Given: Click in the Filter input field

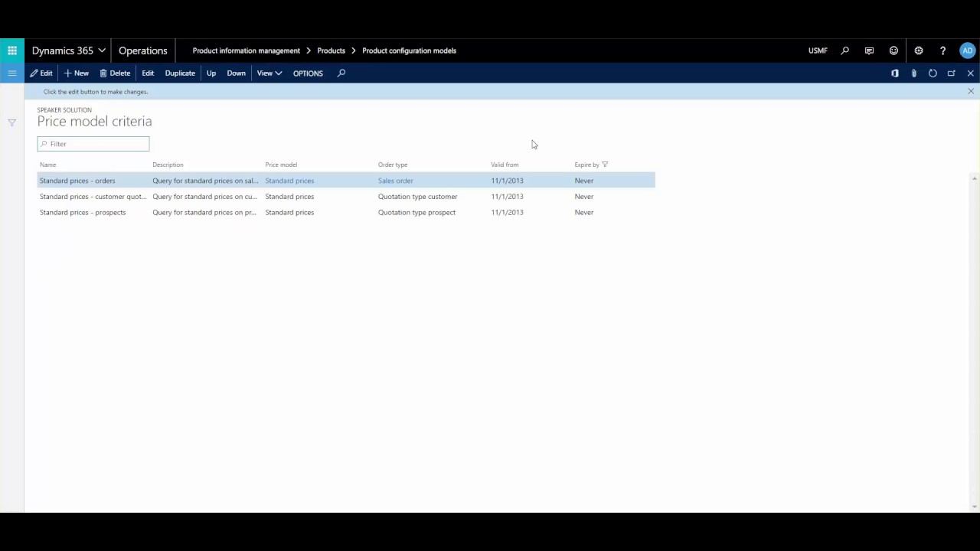Looking at the screenshot, I should click(93, 144).
